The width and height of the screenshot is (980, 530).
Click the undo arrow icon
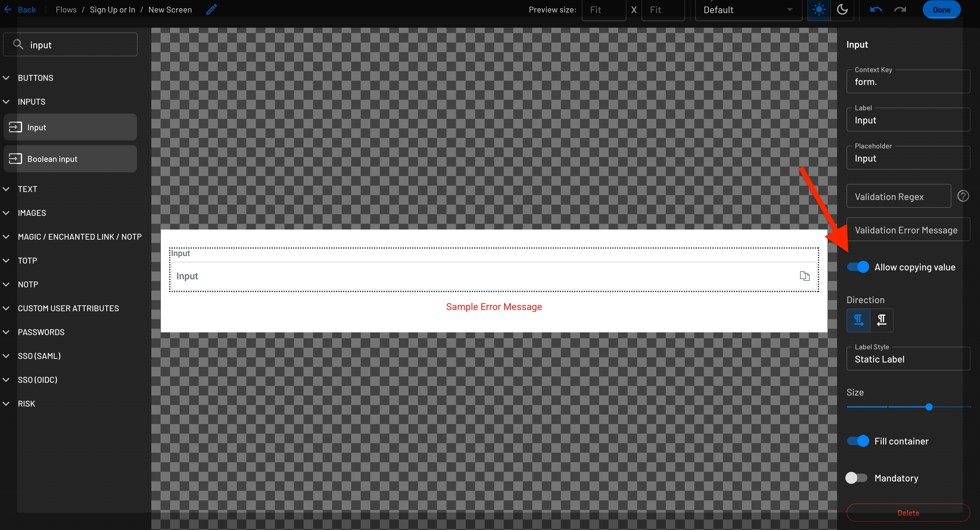pos(876,10)
